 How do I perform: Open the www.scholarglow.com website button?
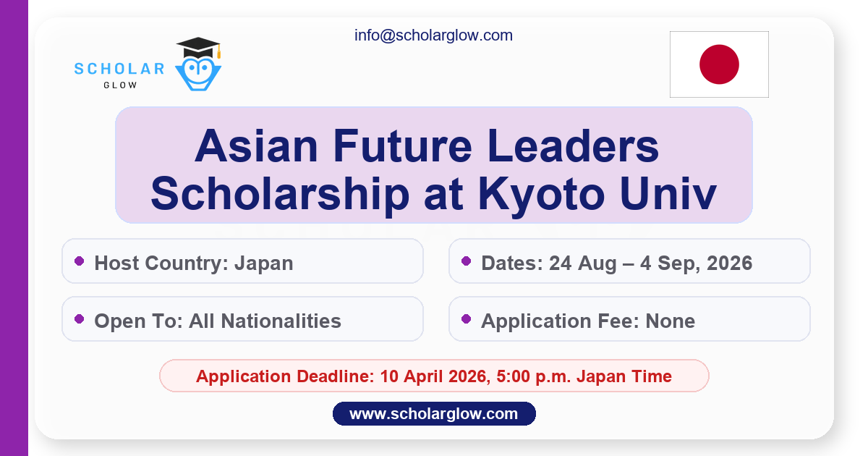point(433,414)
